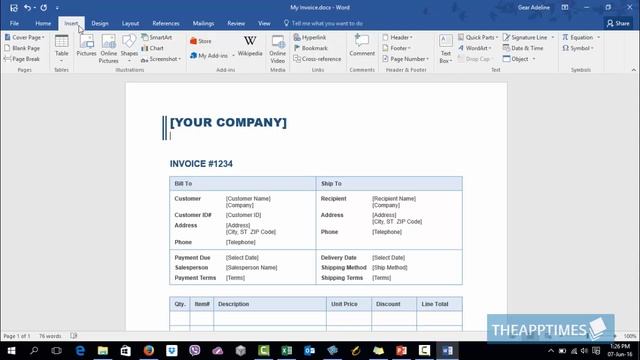Open the Table insert dropdown
This screenshot has height=360, width=640.
62,48
